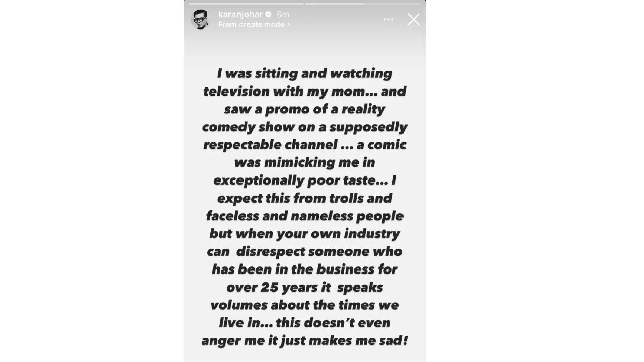The image size is (644, 362).
Task: Open the karanjohar username link
Action: coord(240,15)
